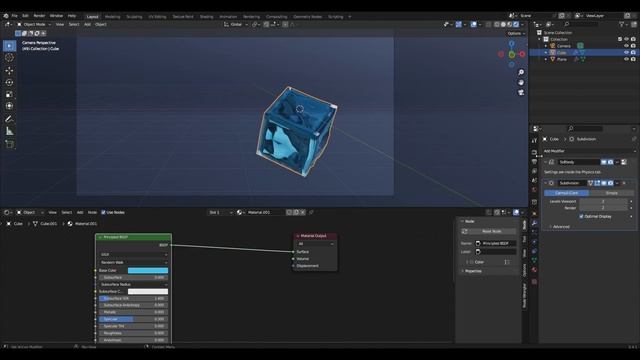The width and height of the screenshot is (640, 360).
Task: Open Object Mode dropdown
Action: coord(33,24)
